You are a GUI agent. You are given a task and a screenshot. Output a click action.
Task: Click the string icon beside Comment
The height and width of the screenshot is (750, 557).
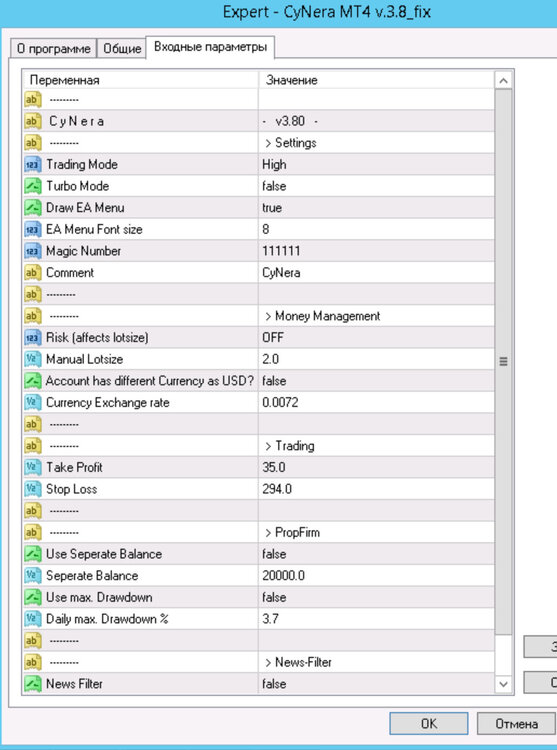[x=33, y=273]
